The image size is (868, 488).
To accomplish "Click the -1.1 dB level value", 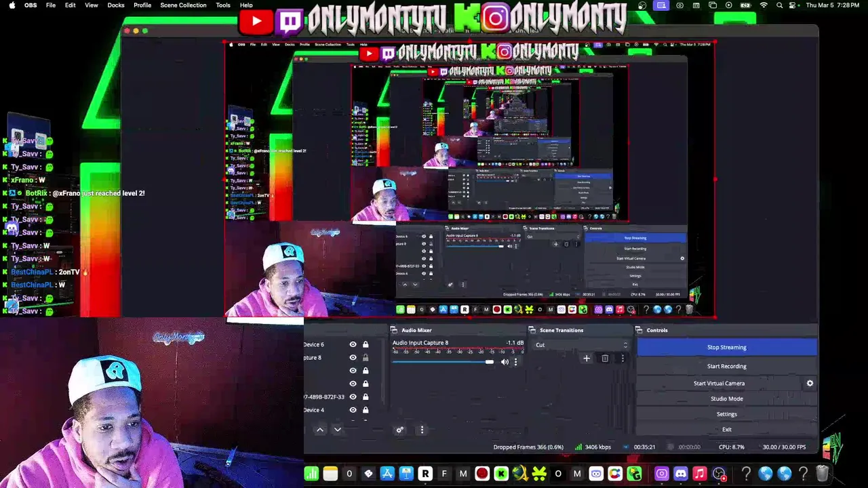I will [515, 343].
